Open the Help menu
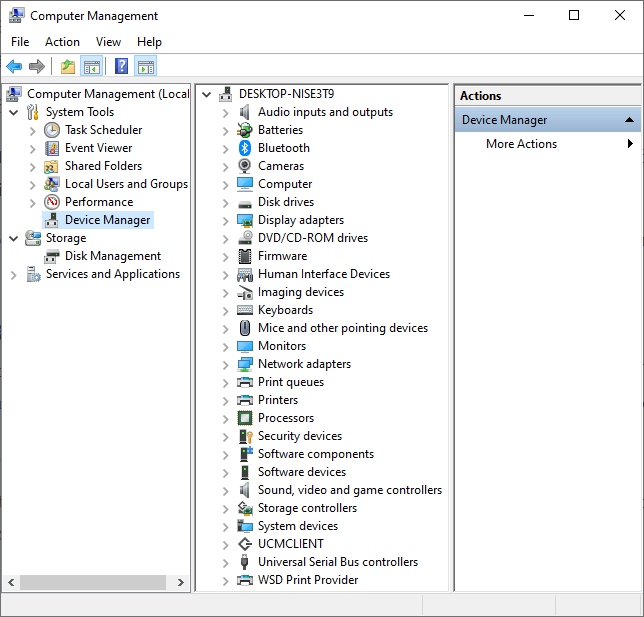The width and height of the screenshot is (644, 617). click(150, 42)
